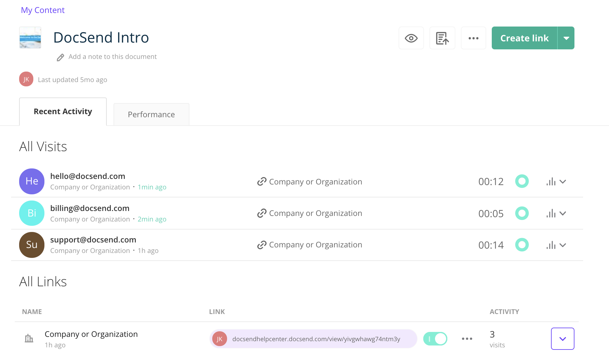Open the document more options ellipsis
The width and height of the screenshot is (609, 364).
pos(473,38)
